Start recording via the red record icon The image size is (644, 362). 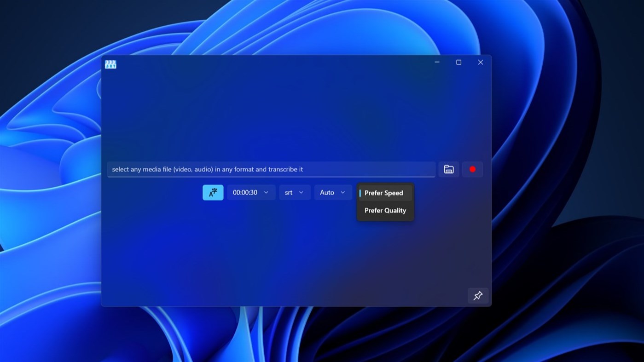tap(472, 169)
